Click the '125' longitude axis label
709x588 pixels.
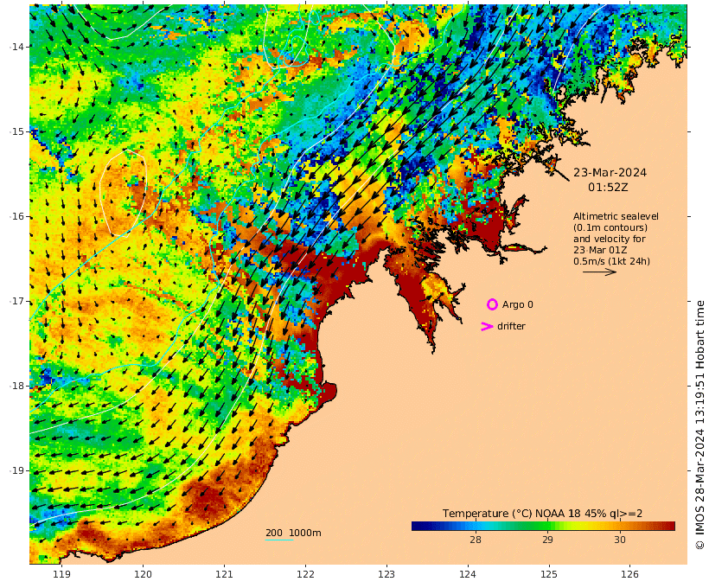549,574
